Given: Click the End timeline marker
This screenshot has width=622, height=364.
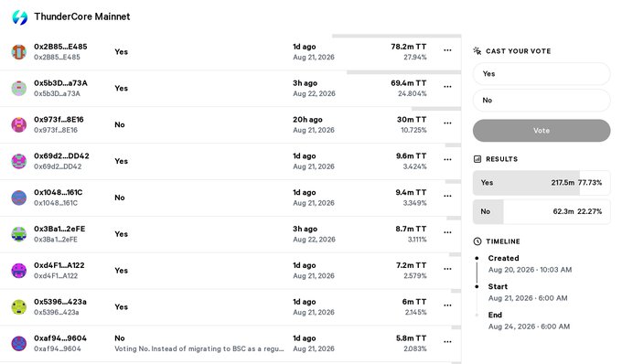Looking at the screenshot, I should pyautogui.click(x=477, y=315).
